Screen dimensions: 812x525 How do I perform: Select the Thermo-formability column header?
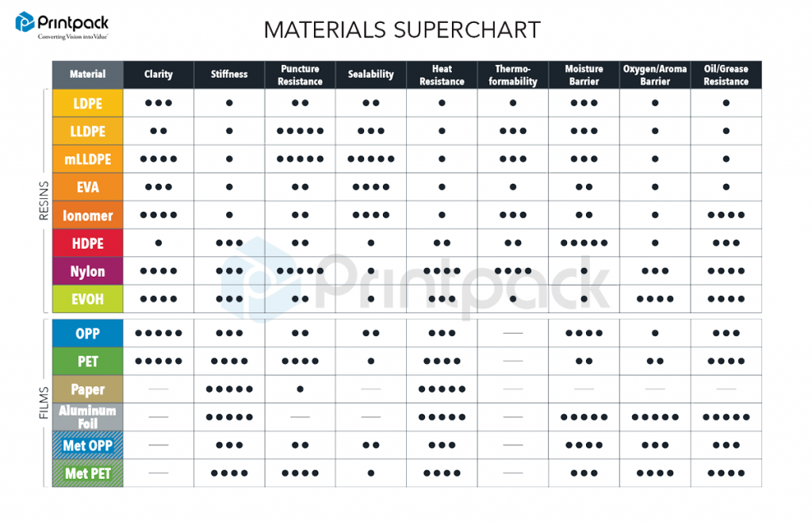513,75
